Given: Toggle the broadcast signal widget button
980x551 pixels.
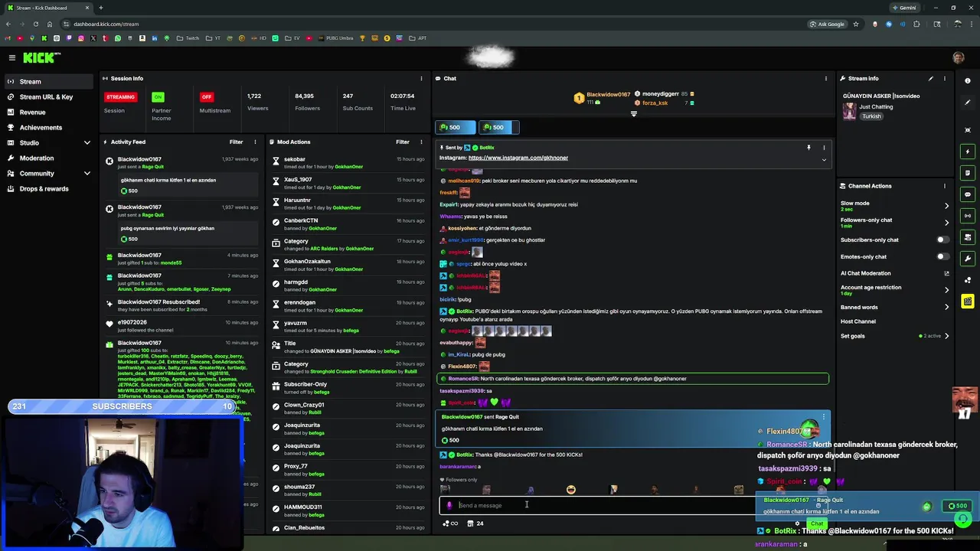Looking at the screenshot, I should (x=968, y=216).
